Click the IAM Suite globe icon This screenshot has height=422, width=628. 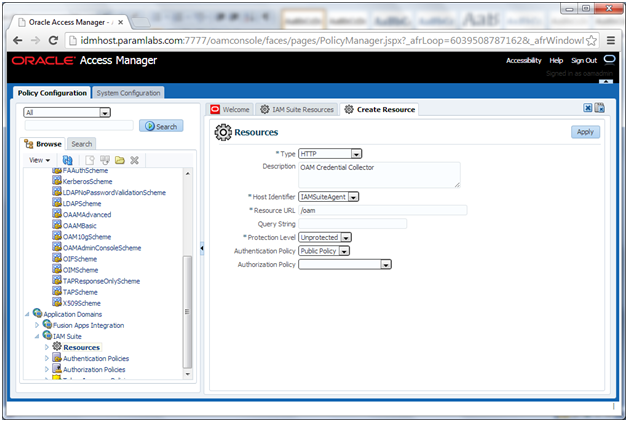47,335
